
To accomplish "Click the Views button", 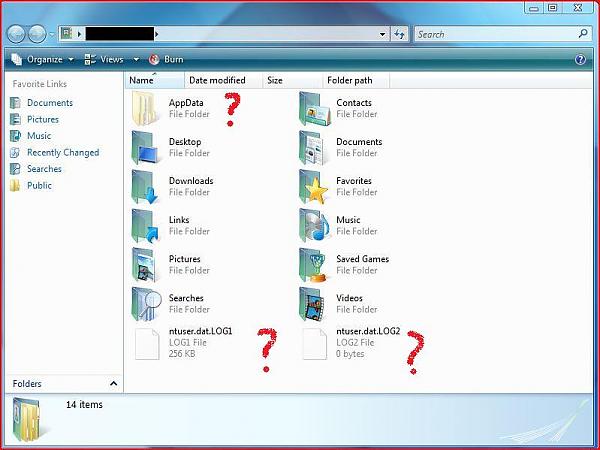I will tap(104, 59).
